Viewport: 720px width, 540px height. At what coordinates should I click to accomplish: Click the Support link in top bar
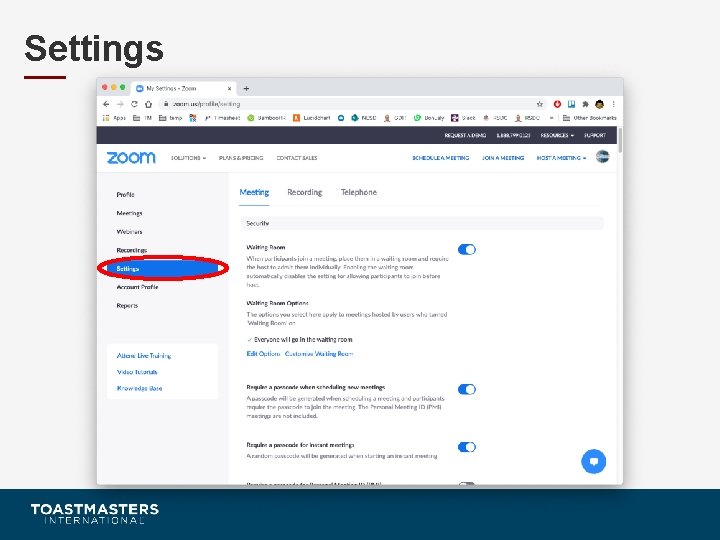tap(595, 135)
